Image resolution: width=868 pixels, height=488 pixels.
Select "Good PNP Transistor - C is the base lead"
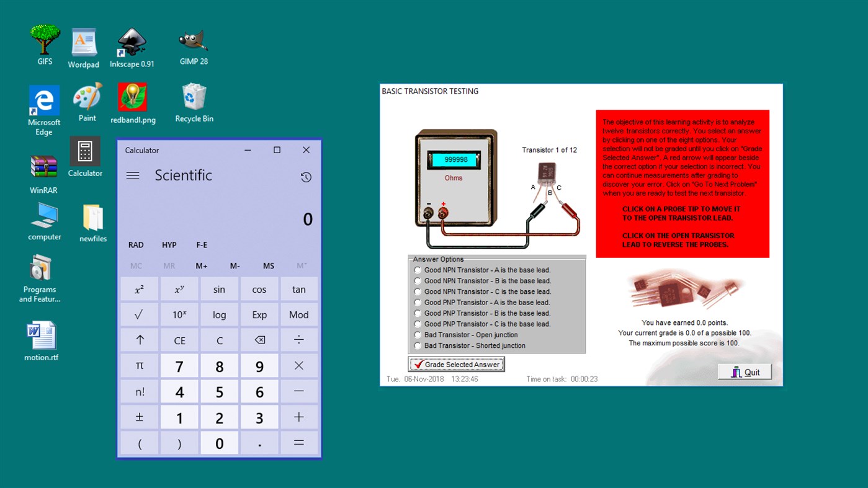tap(417, 324)
